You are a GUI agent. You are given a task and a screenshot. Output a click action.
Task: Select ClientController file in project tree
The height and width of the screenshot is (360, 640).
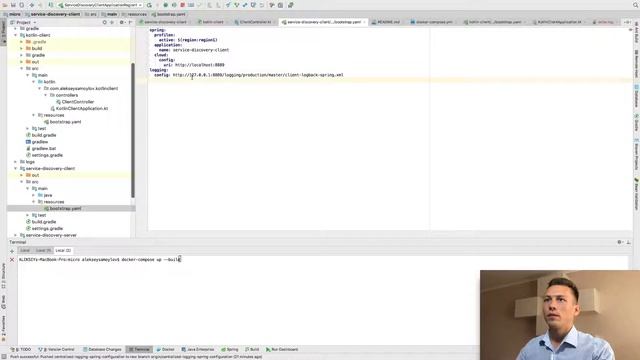(75, 102)
